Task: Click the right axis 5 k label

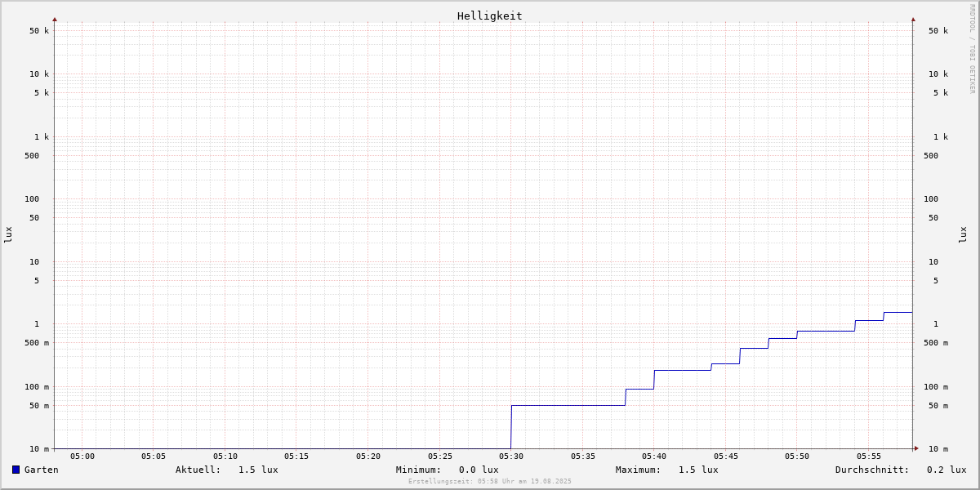Action: (941, 93)
